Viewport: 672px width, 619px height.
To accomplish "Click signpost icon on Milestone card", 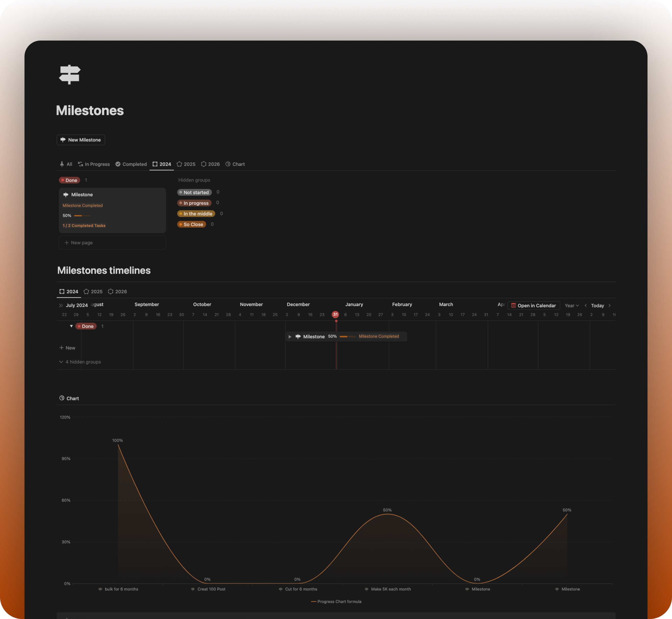I will pos(66,195).
